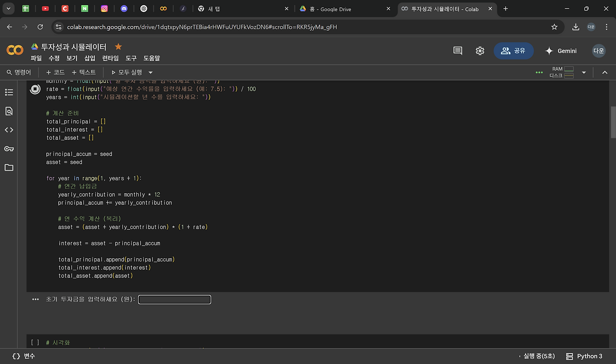Open the secrets key panel
The width and height of the screenshot is (616, 364).
point(9,149)
